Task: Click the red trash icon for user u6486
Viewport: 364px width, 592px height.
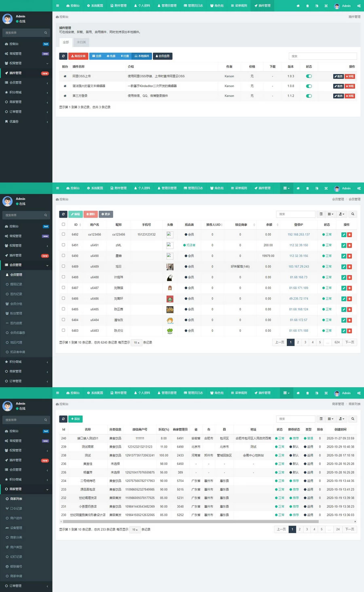Action: 349,299
